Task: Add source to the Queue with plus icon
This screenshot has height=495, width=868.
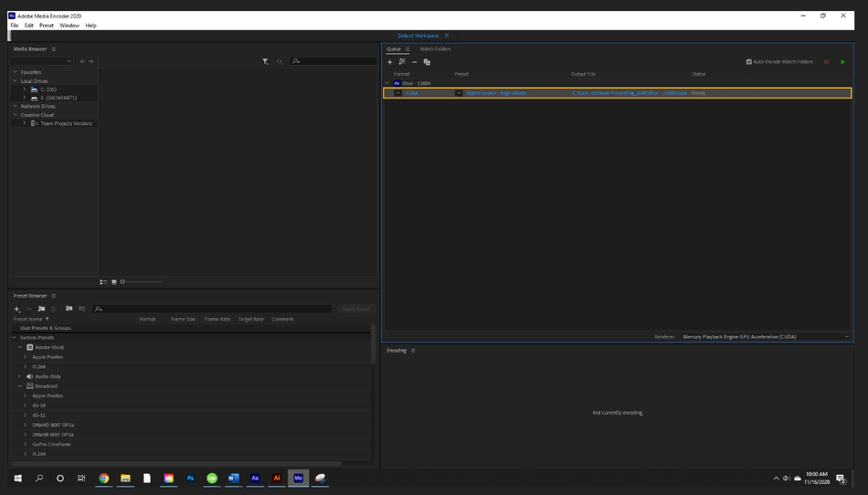Action: point(390,62)
